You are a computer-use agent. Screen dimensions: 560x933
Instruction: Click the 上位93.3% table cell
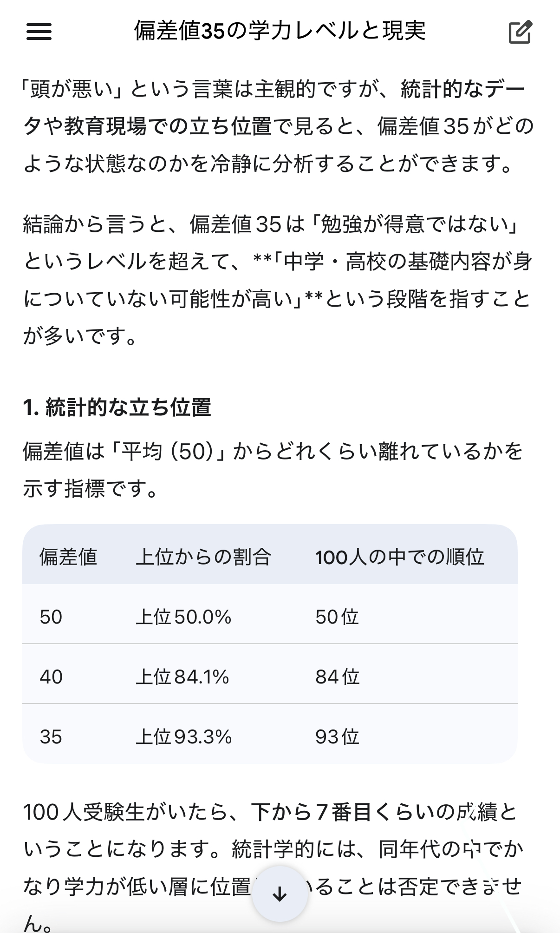[183, 737]
